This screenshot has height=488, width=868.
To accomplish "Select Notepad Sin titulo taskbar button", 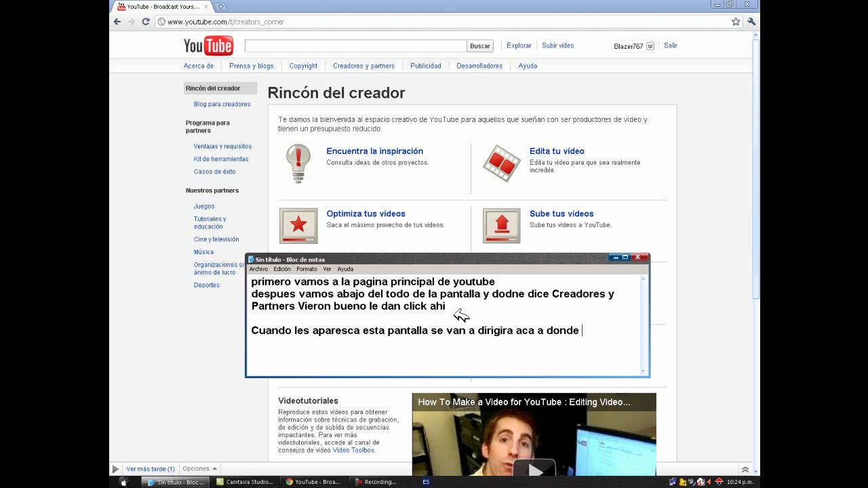I will [x=176, y=482].
